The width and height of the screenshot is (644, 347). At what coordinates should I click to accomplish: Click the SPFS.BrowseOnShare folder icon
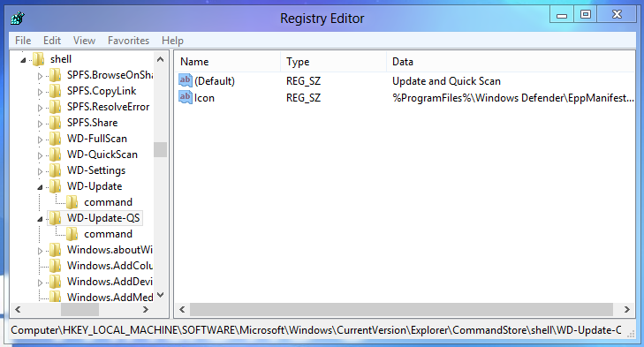pos(55,75)
